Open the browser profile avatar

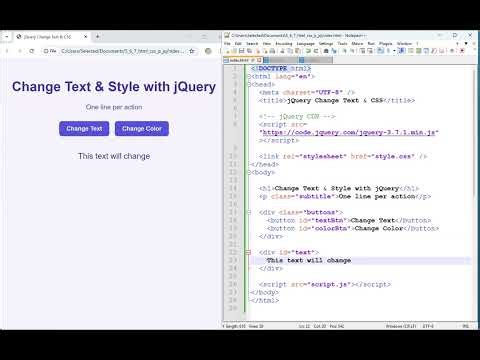pyautogui.click(x=208, y=51)
